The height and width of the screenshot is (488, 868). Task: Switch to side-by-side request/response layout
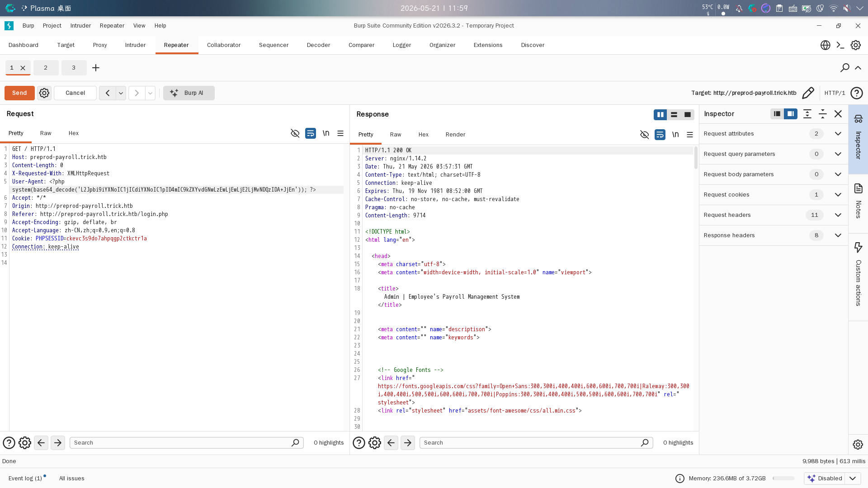(x=660, y=115)
